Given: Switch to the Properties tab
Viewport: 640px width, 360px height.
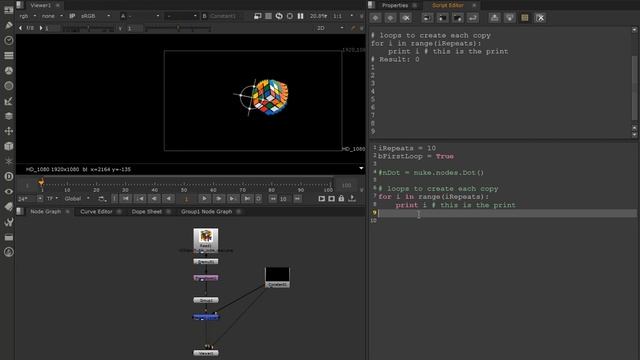Looking at the screenshot, I should (x=395, y=5).
